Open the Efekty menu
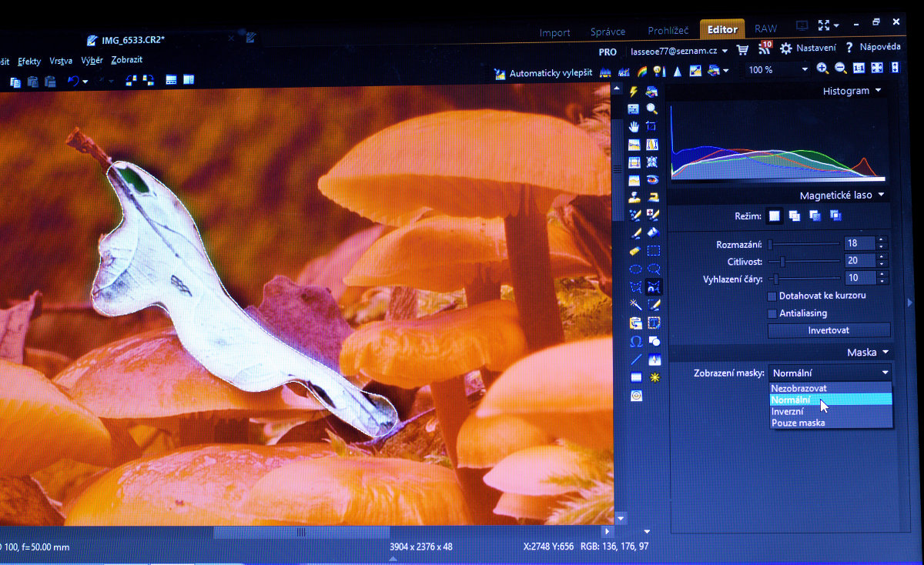This screenshot has height=565, width=924. click(29, 61)
